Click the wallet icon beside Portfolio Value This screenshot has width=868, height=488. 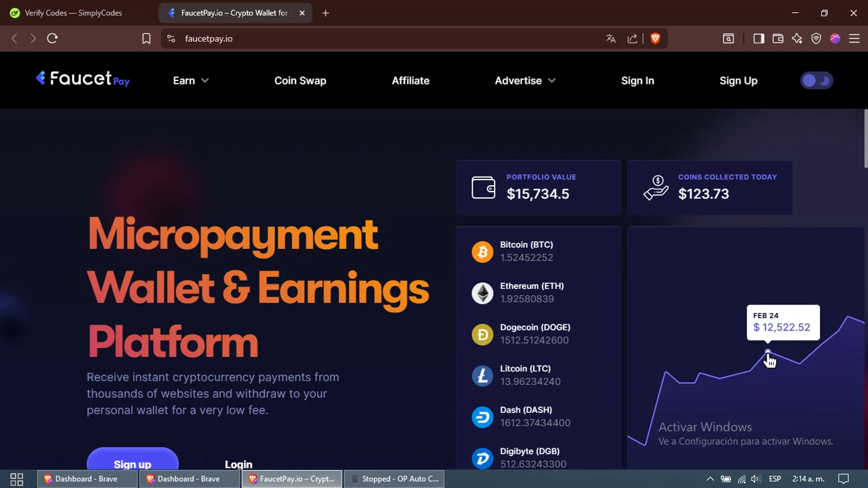tap(483, 188)
